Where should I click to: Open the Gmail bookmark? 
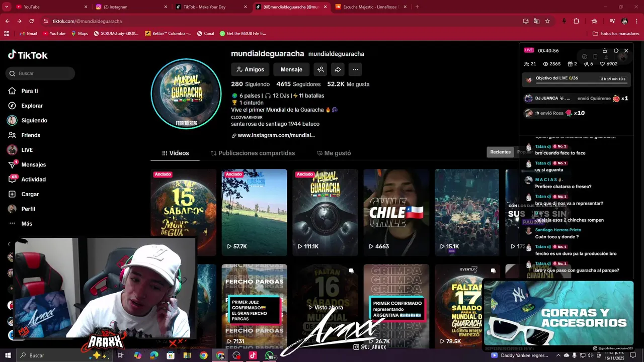pos(28,33)
